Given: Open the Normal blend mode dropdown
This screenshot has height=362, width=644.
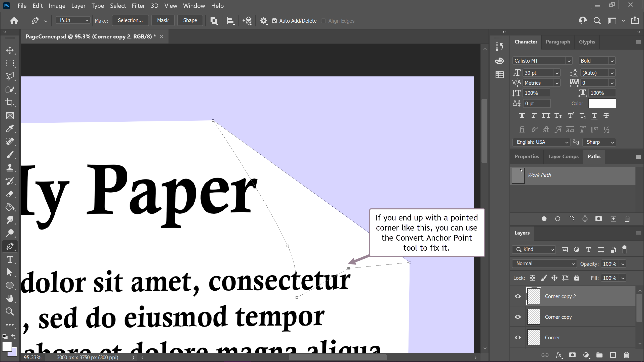Looking at the screenshot, I should 544,263.
